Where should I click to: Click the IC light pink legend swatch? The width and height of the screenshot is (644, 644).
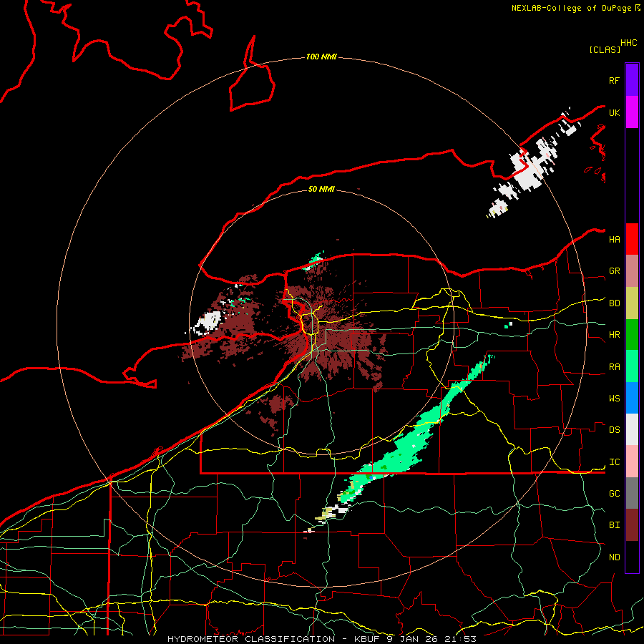[632, 462]
